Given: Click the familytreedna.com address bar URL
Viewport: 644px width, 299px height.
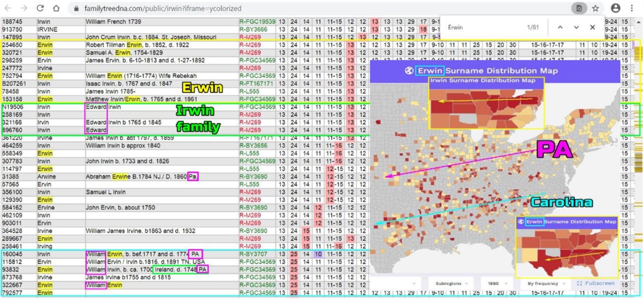Looking at the screenshot, I should tap(164, 9).
